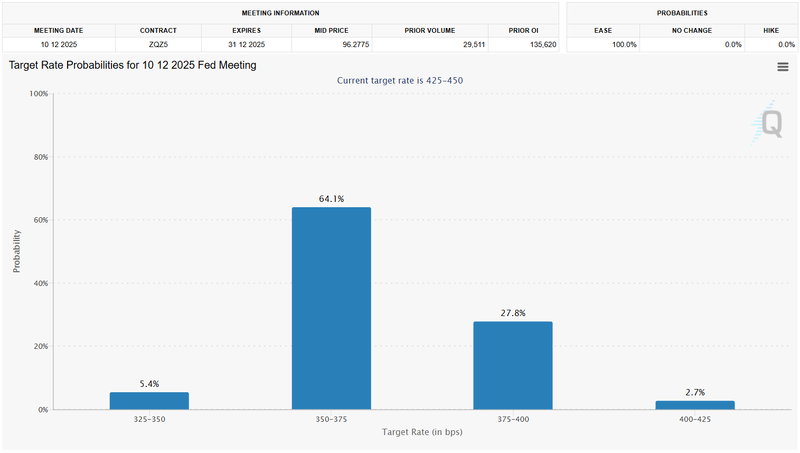
Task: Select the No Change column header
Action: point(692,30)
